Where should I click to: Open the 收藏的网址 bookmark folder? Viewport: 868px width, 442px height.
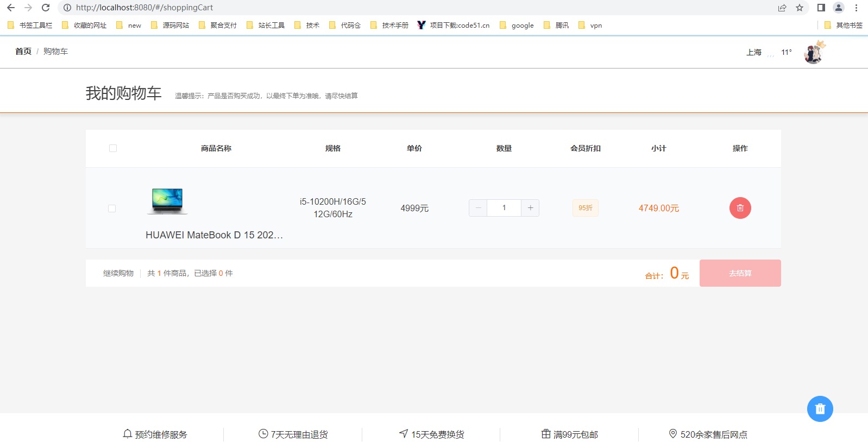click(84, 25)
